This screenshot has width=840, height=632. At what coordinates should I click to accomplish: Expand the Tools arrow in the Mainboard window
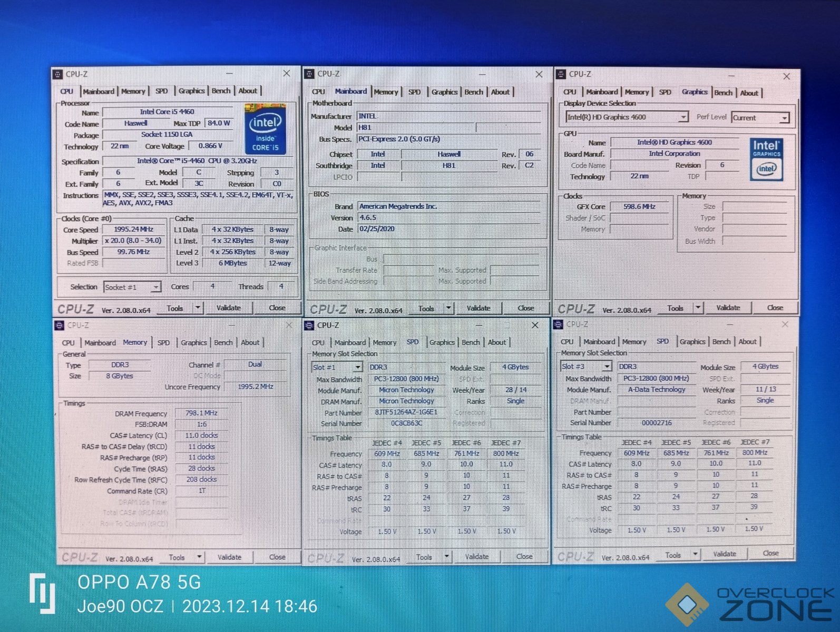pyautogui.click(x=448, y=308)
